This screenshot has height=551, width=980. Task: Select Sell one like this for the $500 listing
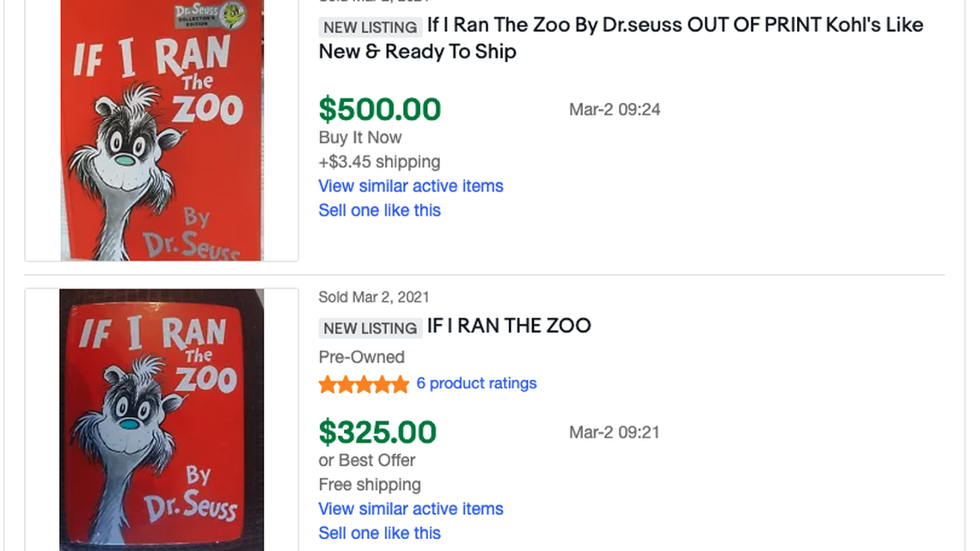[x=379, y=210]
